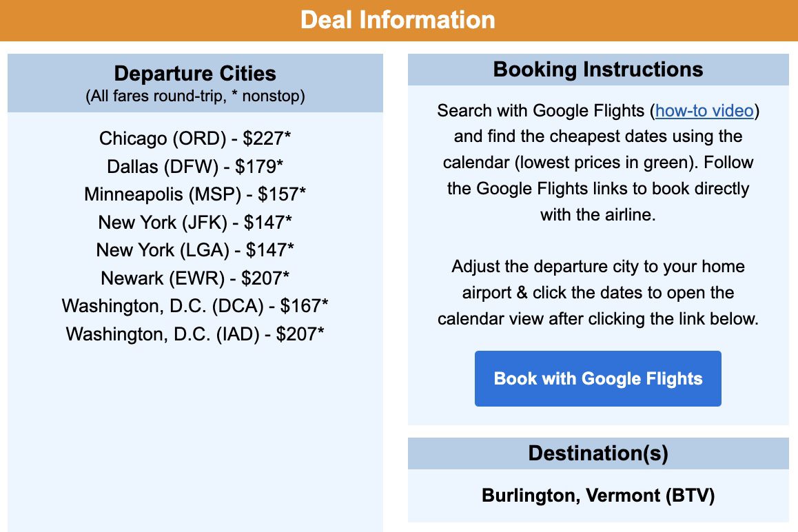Click the 'with the airline.' line
The image size is (798, 532).
pos(598,214)
